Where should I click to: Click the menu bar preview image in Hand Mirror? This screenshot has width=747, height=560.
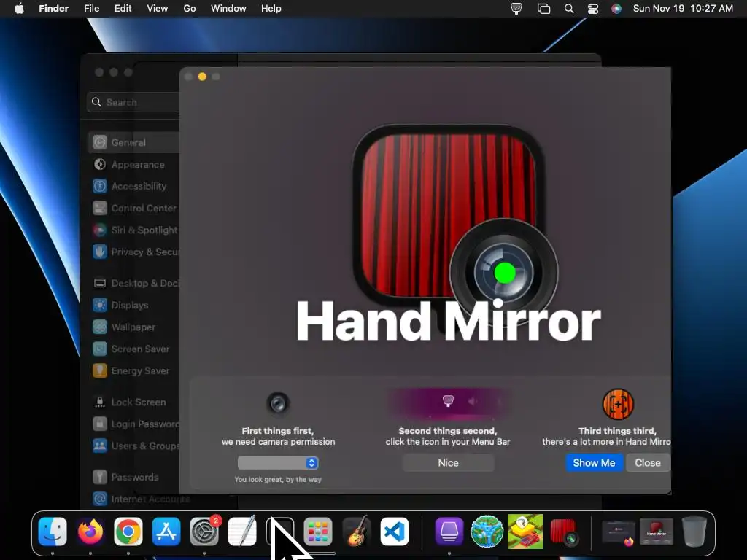pyautogui.click(x=448, y=402)
